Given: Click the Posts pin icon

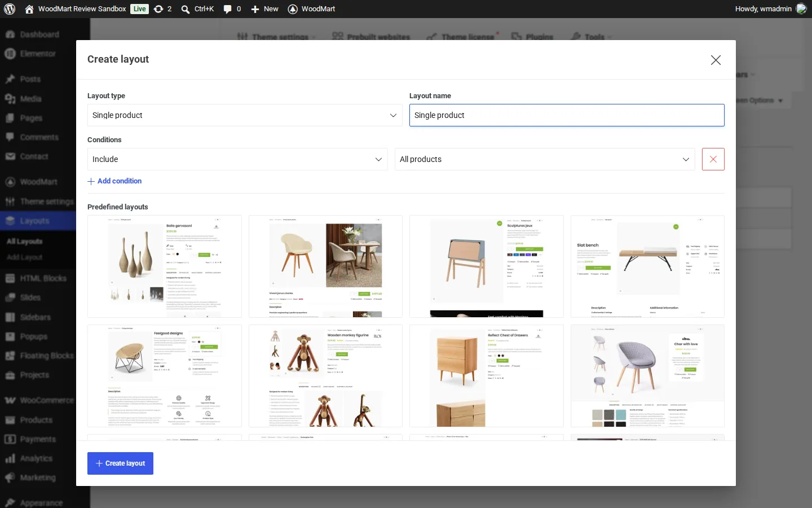Looking at the screenshot, I should 10,79.
